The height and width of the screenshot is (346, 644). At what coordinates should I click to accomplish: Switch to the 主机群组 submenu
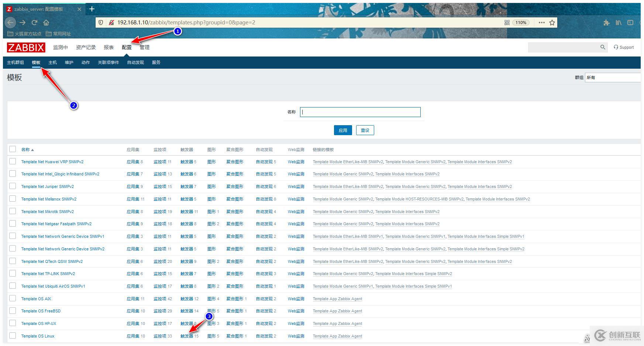(15, 62)
